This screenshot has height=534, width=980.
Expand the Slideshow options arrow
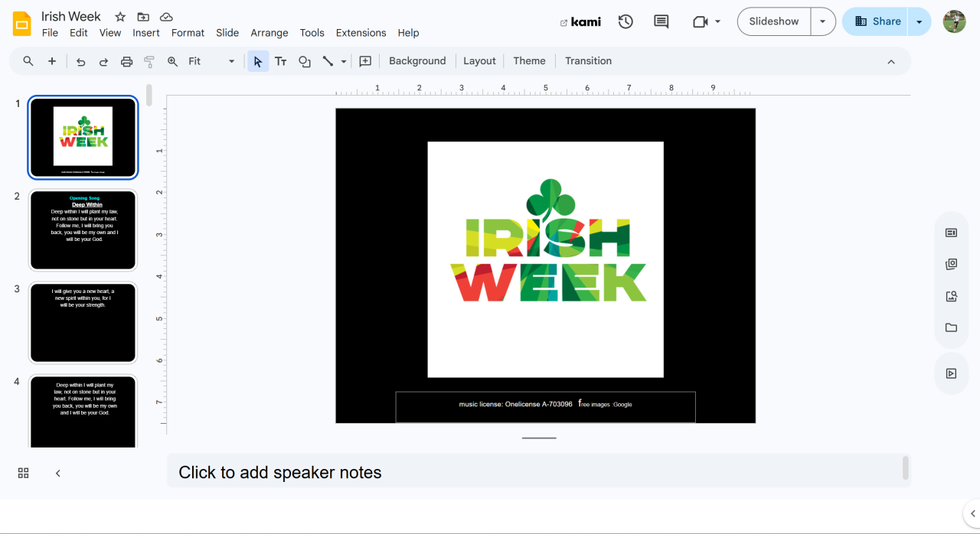click(823, 21)
